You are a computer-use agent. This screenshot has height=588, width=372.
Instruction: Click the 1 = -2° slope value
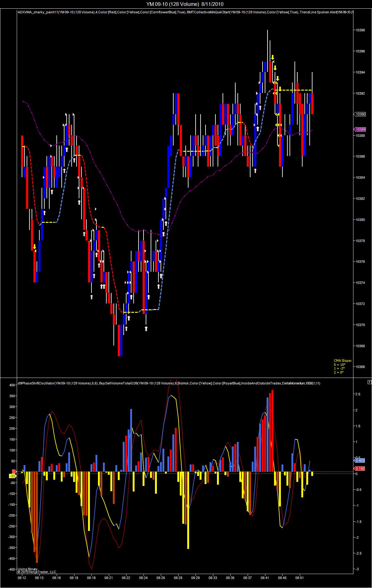(339, 368)
